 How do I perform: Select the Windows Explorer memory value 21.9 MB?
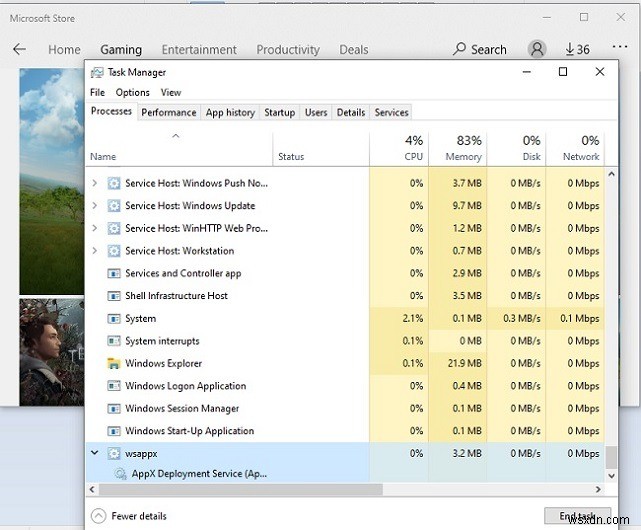464,363
